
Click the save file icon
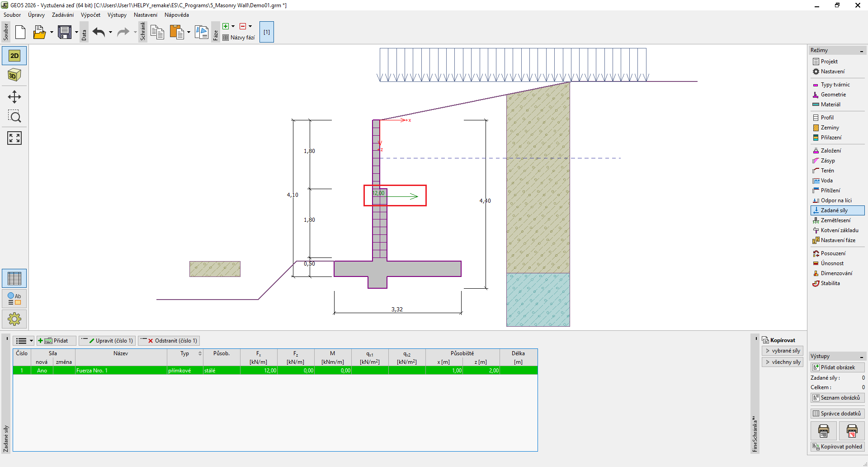(x=65, y=32)
